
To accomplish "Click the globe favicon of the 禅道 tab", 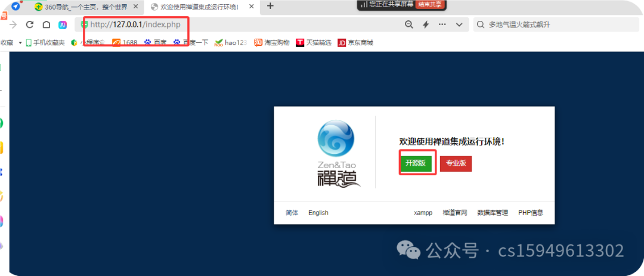I will pyautogui.click(x=154, y=7).
